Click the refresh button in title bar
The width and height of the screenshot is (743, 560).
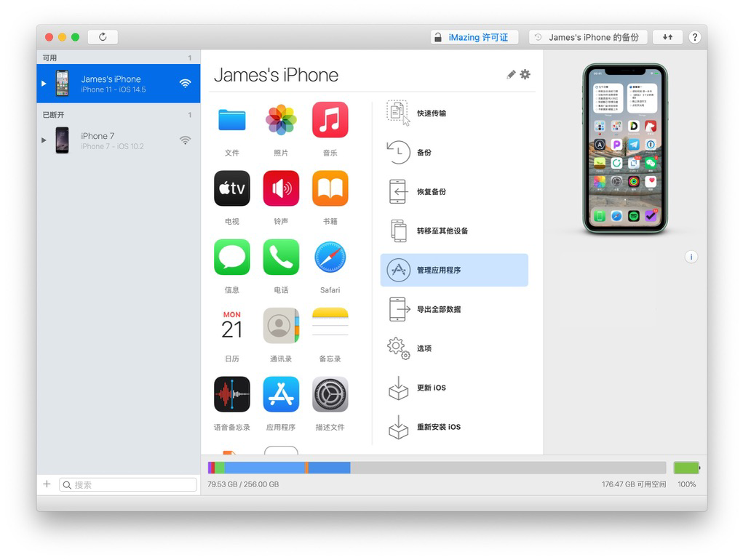[x=103, y=37]
